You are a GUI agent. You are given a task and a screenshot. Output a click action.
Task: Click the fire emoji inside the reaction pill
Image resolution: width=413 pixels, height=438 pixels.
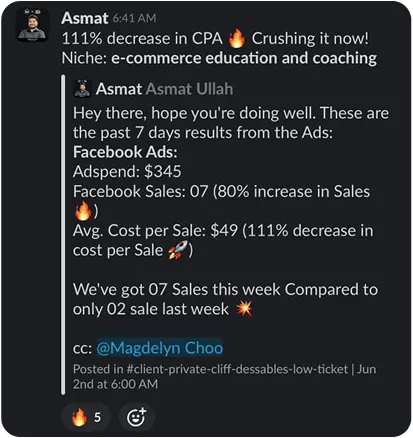tap(79, 417)
